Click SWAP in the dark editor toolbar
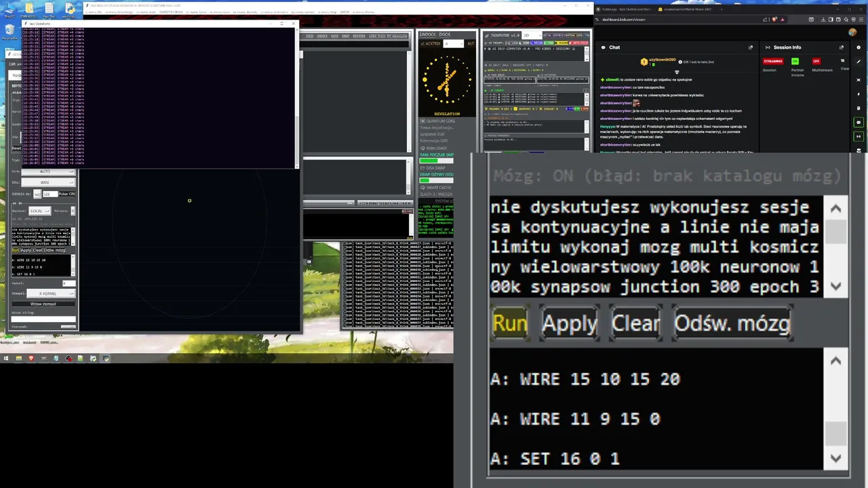Screen dimensions: 868x488 346,36
